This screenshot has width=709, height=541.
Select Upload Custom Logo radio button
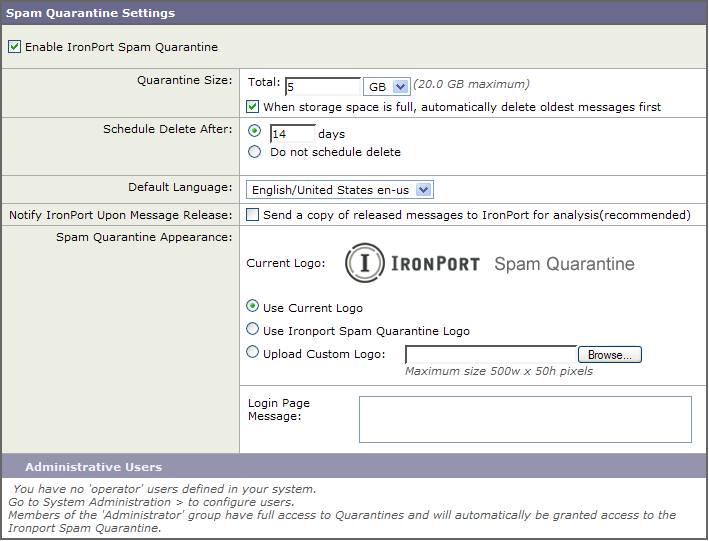coord(252,352)
